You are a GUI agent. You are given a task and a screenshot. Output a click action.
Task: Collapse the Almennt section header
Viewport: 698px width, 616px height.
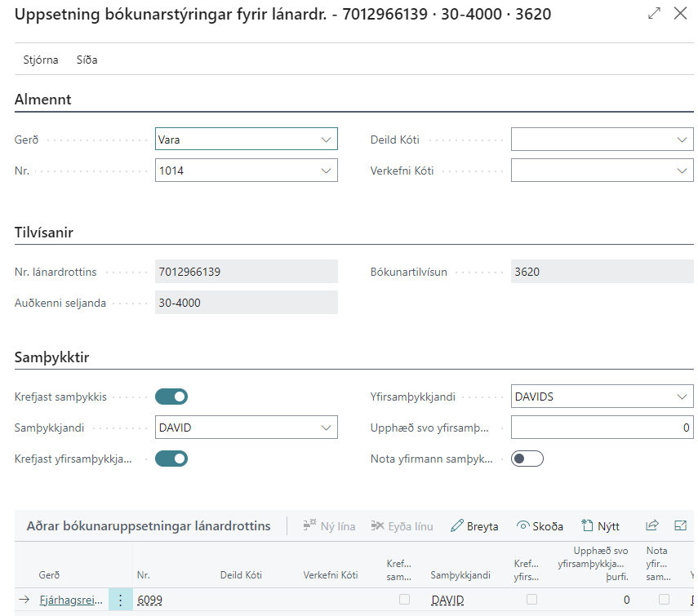point(42,100)
